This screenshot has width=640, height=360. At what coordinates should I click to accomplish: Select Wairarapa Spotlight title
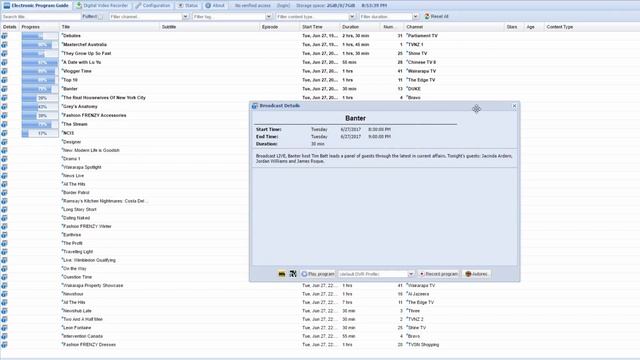tap(82, 167)
